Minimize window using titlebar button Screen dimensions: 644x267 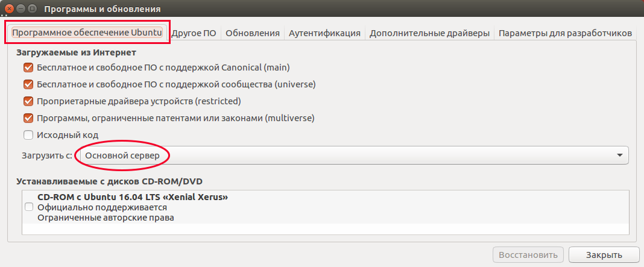pyautogui.click(x=21, y=8)
